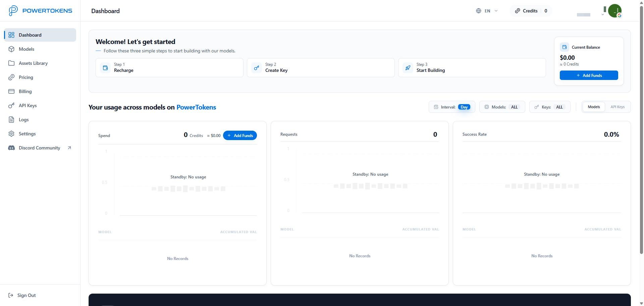This screenshot has height=306, width=644.
Task: Add Funds in Current Balance card
Action: pos(589,75)
